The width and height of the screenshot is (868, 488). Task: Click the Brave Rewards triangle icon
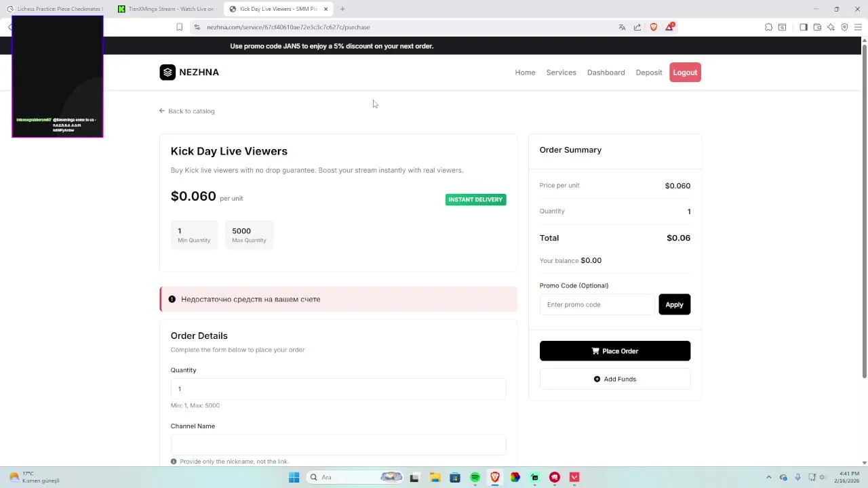coord(670,27)
